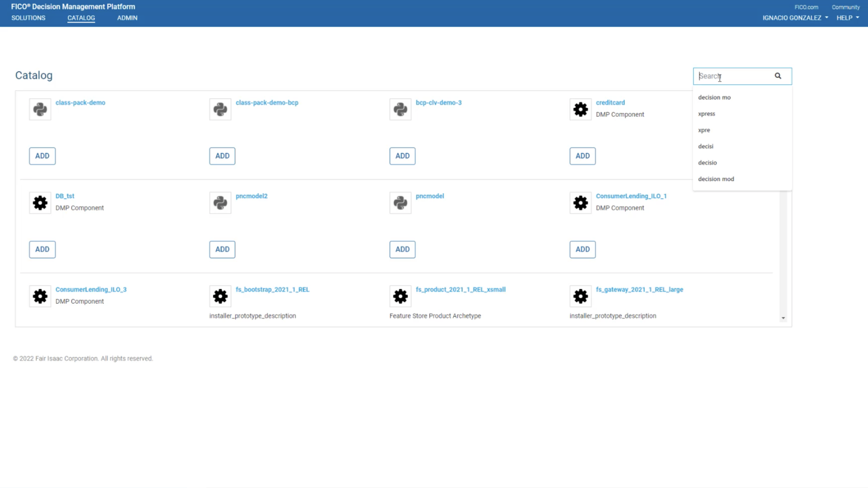
Task: Add the class-pack-demo-bcp component
Action: 222,156
